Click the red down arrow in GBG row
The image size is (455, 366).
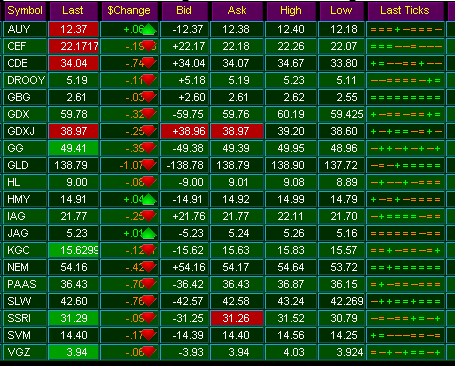click(x=149, y=97)
